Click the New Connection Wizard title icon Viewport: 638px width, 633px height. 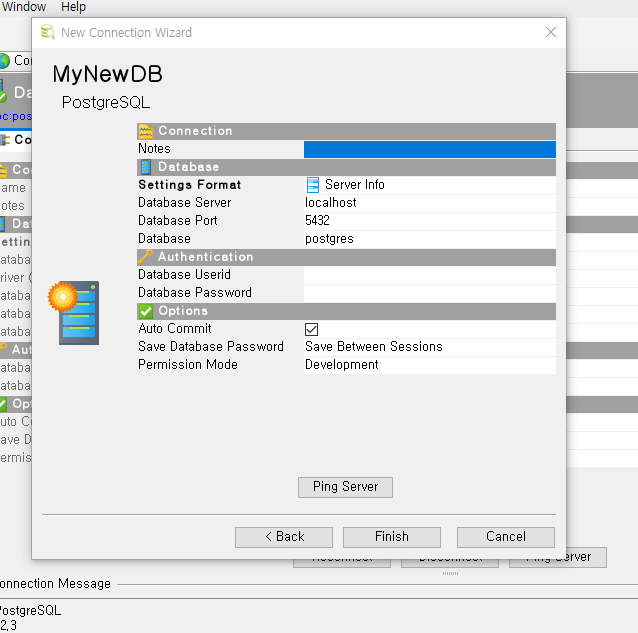coord(48,32)
